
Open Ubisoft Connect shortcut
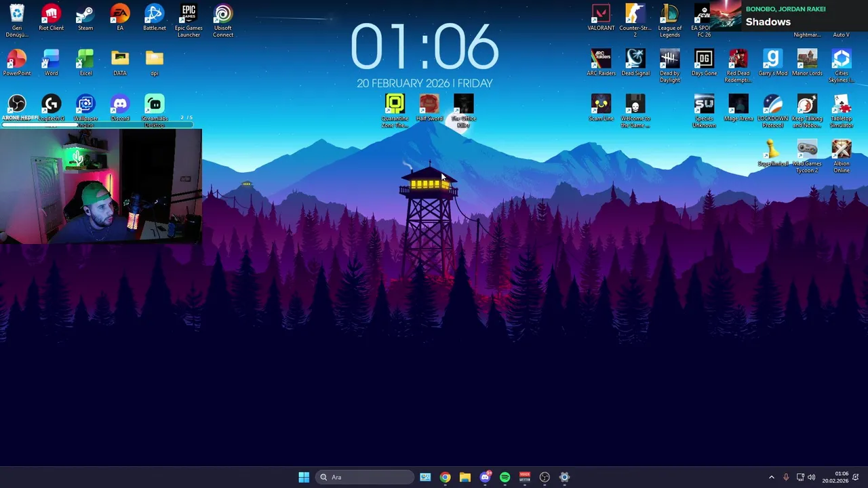[x=223, y=20]
